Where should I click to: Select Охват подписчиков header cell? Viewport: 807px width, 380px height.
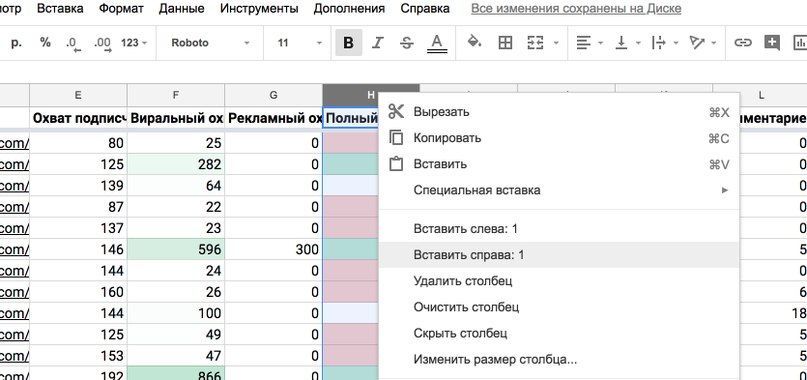[78, 118]
